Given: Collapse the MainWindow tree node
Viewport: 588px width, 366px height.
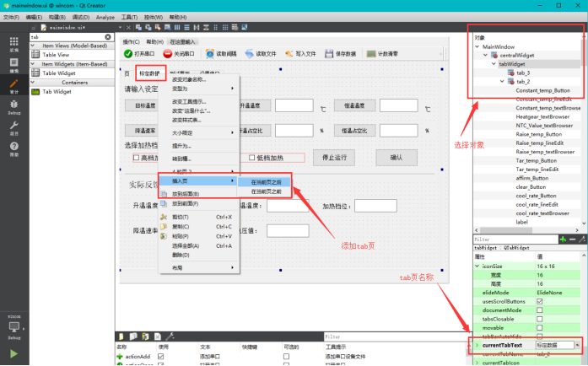Looking at the screenshot, I should pos(477,47).
